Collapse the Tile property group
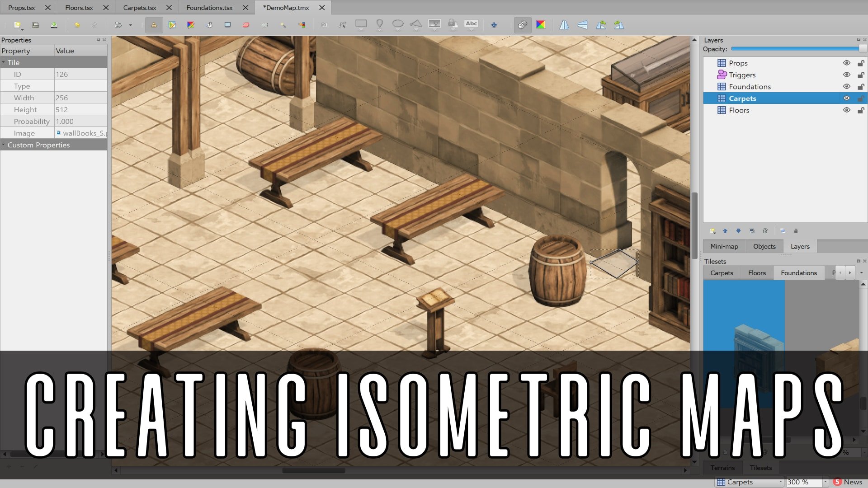 4,63
